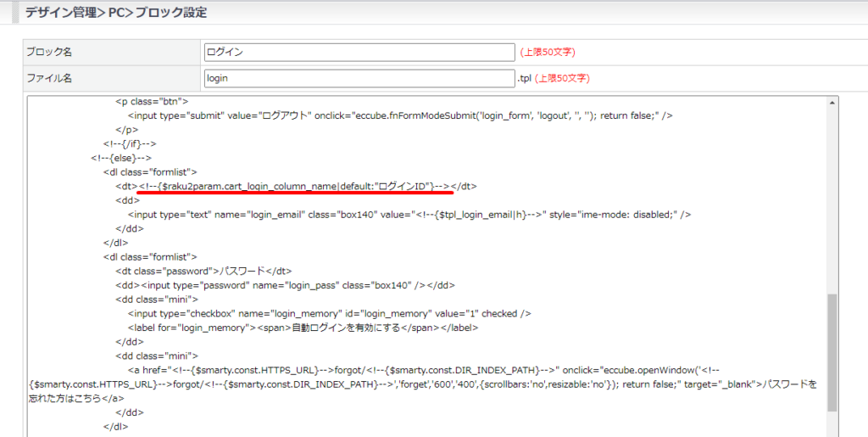Screen dimensions: 868x437
Task: Click the ブロック名 input containing ログイン
Action: click(x=359, y=53)
